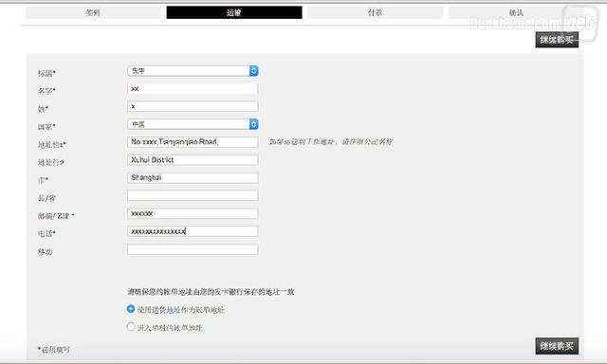Open the 签到 sign-in step tab
Screen dimensions: 607x364
tap(93, 12)
